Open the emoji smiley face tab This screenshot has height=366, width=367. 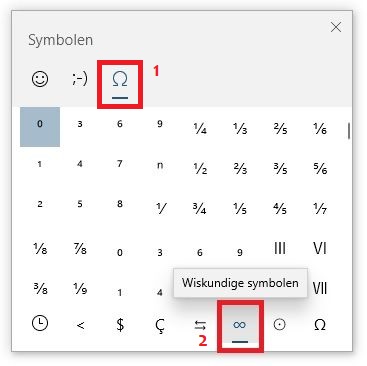40,79
